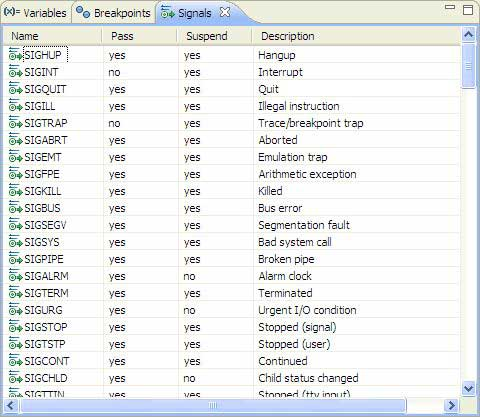Image resolution: width=480 pixels, height=417 pixels.
Task: Click the SIGALRM signal icon
Action: [15, 275]
